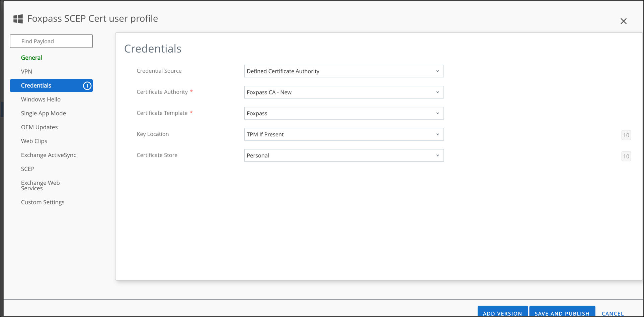Expand the Certificate Authority dropdown
Viewport: 644px width, 317px height.
[343, 92]
